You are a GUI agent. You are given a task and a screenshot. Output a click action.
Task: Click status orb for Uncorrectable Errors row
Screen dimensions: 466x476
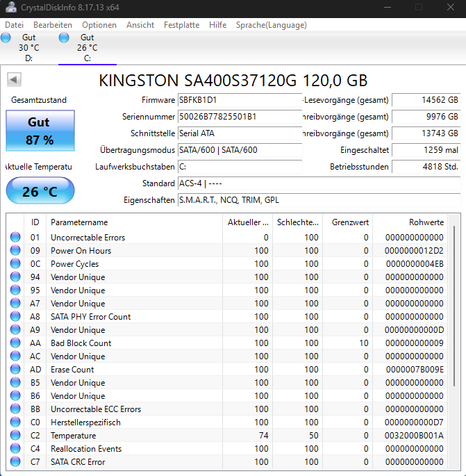(15, 237)
